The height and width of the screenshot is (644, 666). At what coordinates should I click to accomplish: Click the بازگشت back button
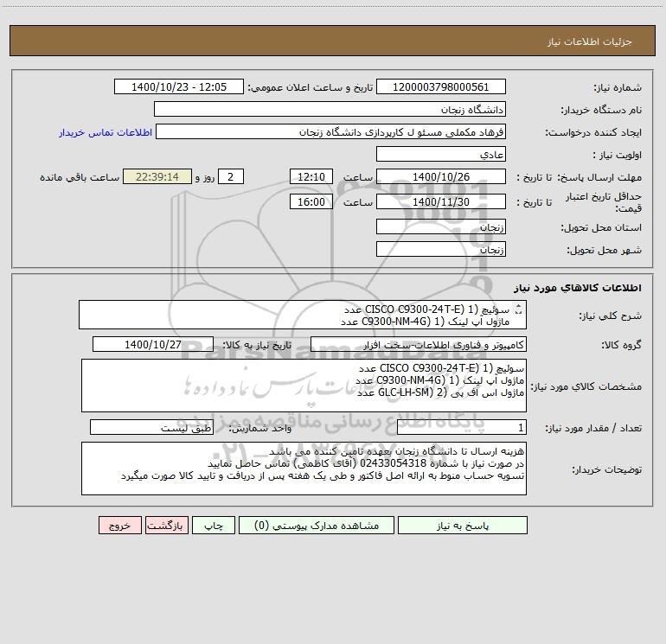(167, 526)
